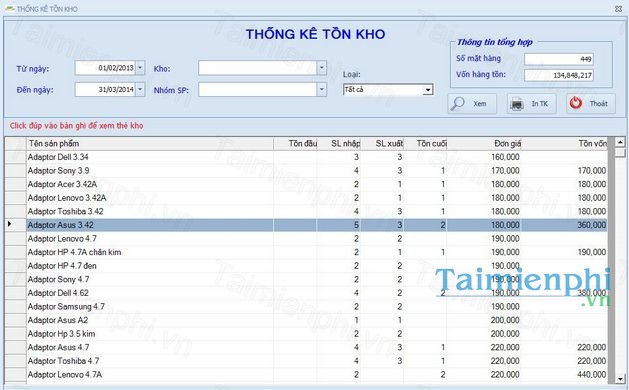Click the row selector of Adaptor Asus 3.42
The width and height of the screenshot is (629, 390).
16,225
